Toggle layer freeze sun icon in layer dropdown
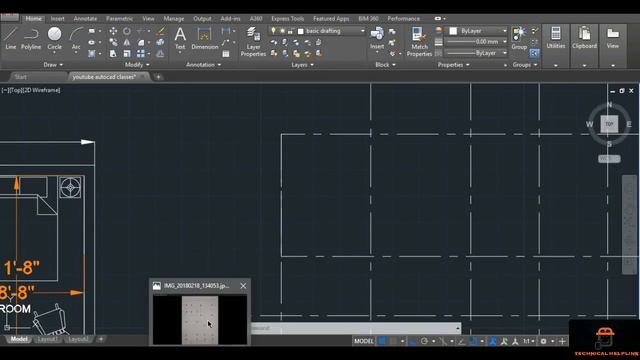 pyautogui.click(x=282, y=31)
